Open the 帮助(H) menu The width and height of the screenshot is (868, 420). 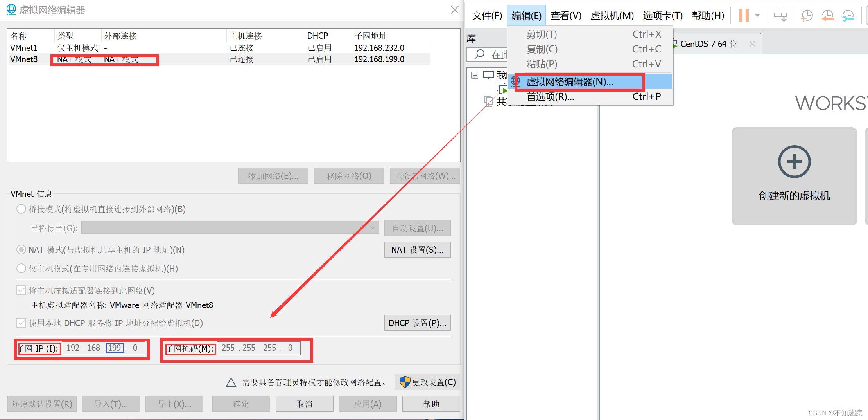[x=708, y=16]
